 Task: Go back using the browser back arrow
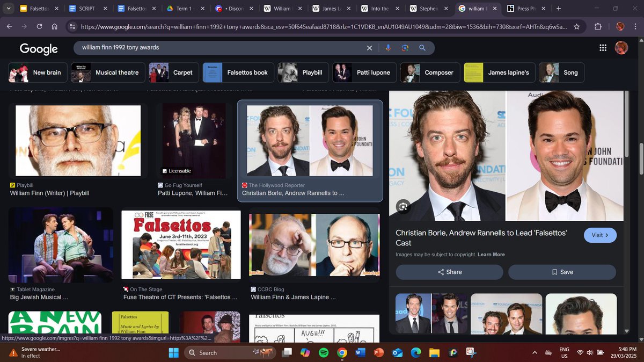[x=9, y=26]
